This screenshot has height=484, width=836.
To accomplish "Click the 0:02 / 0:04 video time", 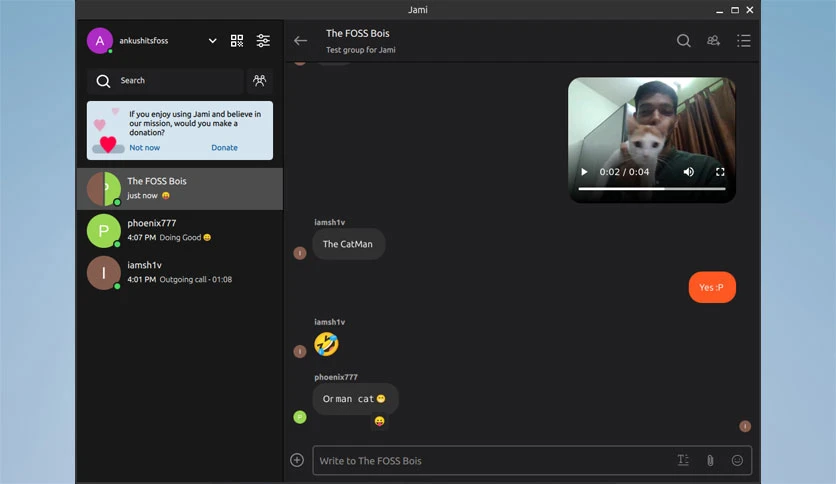I will [624, 172].
